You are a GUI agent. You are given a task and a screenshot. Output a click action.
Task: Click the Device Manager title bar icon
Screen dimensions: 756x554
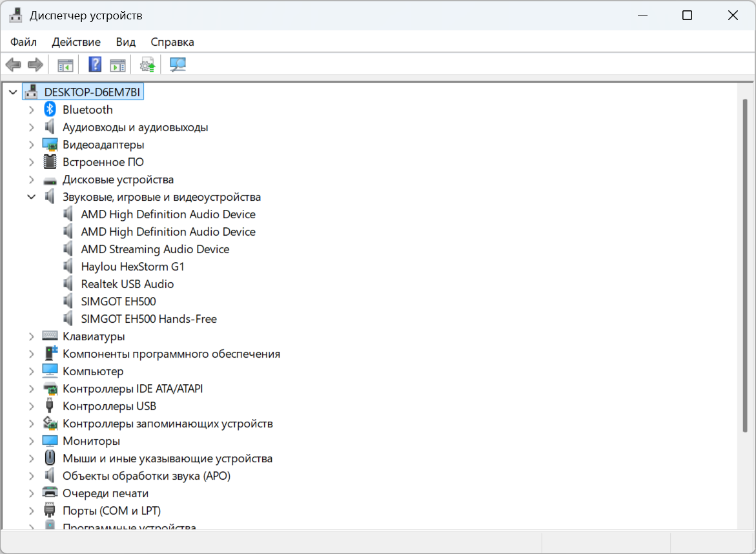coord(15,15)
